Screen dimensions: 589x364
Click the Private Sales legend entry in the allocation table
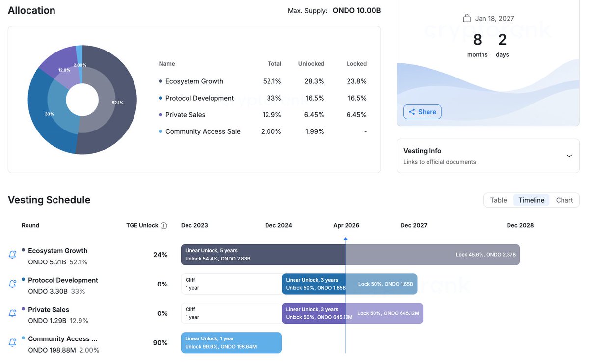point(182,115)
